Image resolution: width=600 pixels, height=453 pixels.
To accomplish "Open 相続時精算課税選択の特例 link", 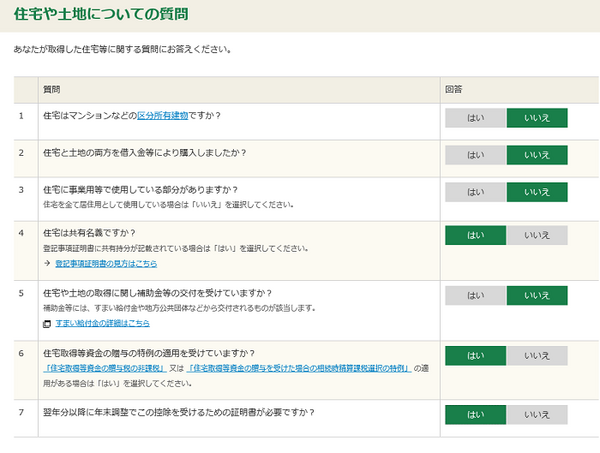I will [299, 368].
